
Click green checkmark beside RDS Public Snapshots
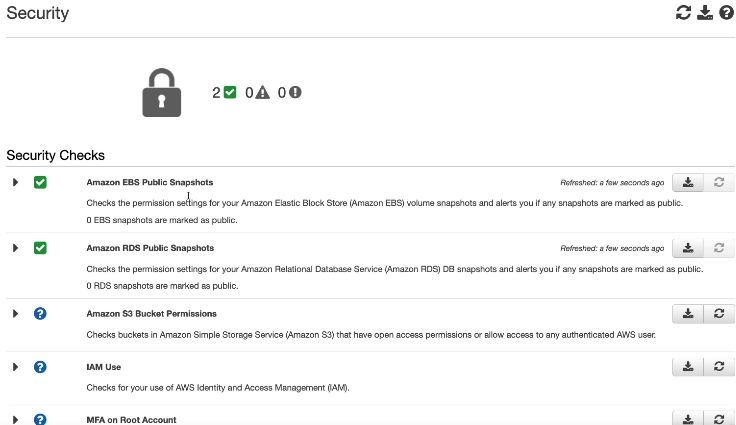tap(40, 248)
